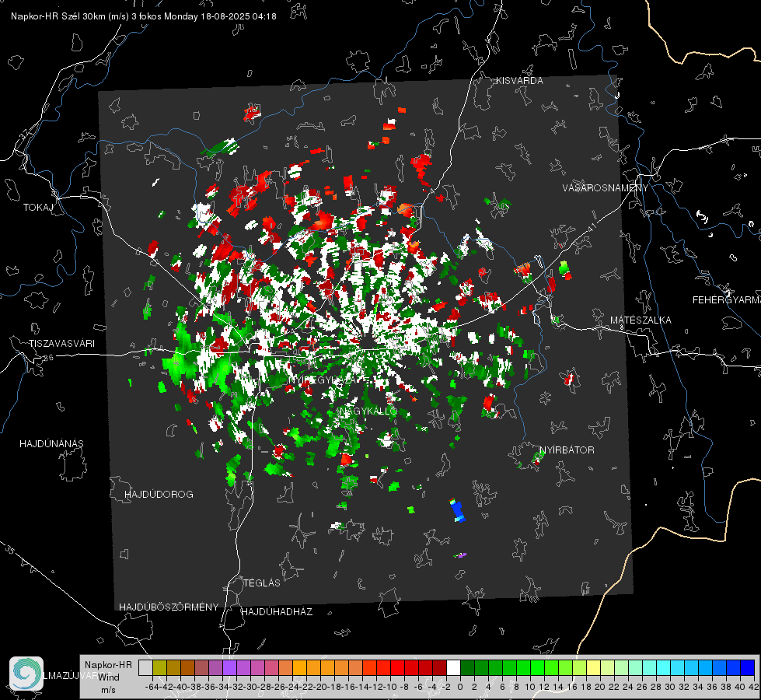Click the KISVÁRDA city label
The height and width of the screenshot is (700, 761).
point(518,81)
